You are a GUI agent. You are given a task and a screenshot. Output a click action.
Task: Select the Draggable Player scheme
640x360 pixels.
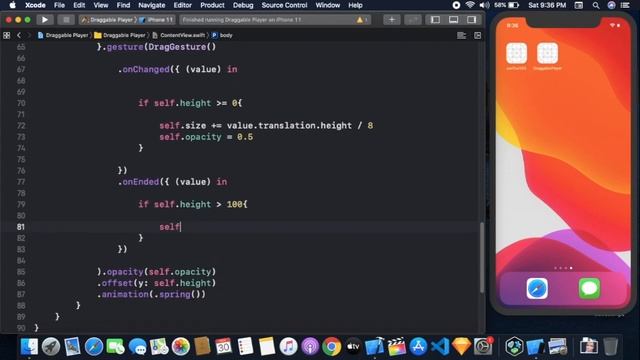pyautogui.click(x=108, y=20)
